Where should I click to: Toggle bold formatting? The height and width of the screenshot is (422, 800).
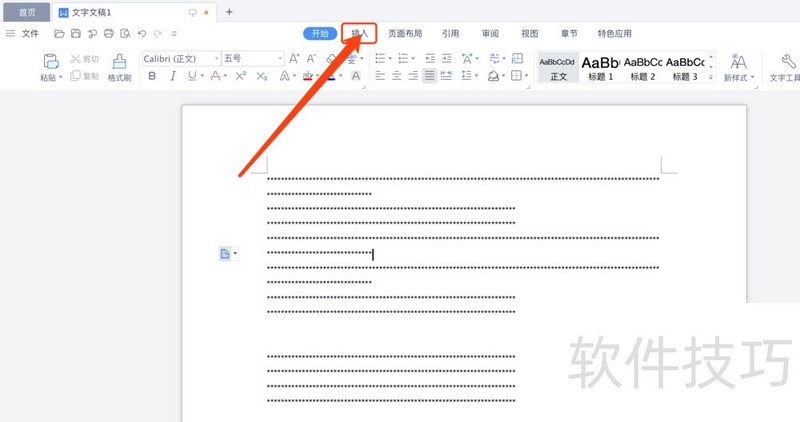[152, 76]
